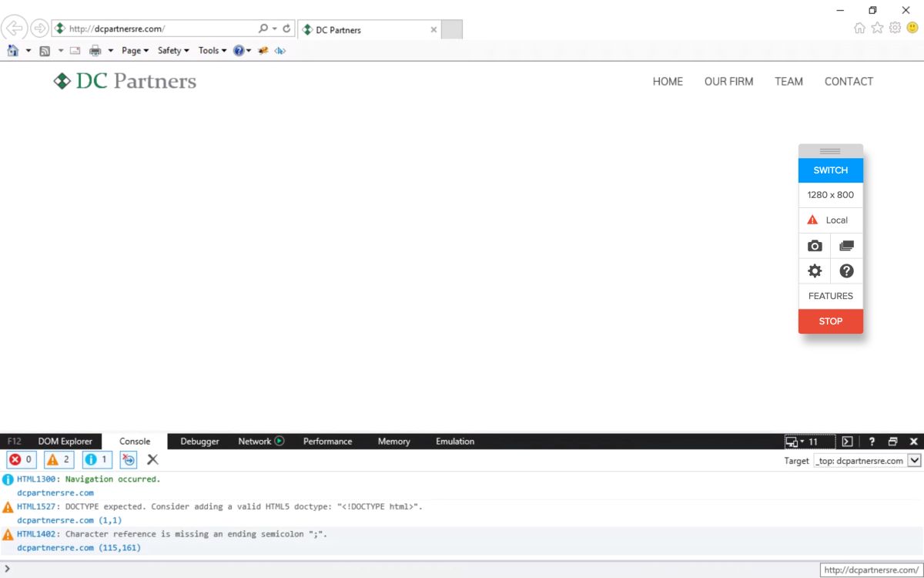The width and height of the screenshot is (924, 578).
Task: Clear console with the X icon
Action: point(152,460)
